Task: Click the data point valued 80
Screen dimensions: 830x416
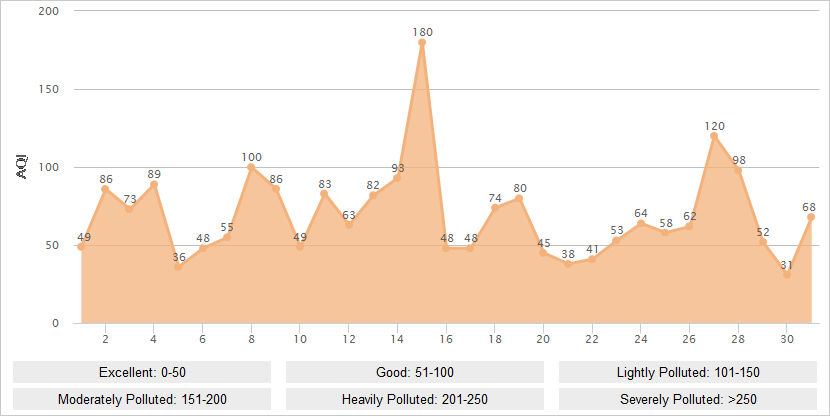Action: (519, 198)
